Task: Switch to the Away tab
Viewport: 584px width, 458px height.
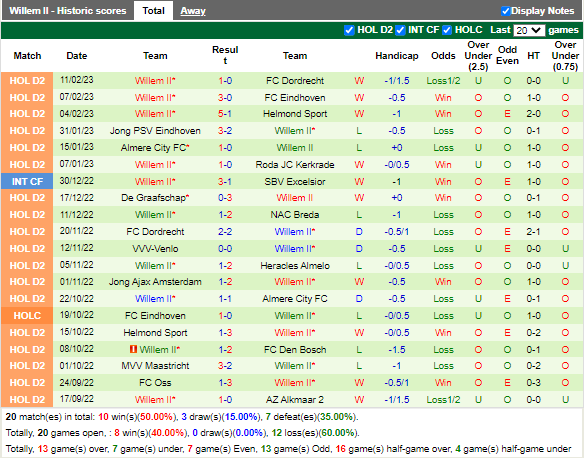Action: click(193, 11)
